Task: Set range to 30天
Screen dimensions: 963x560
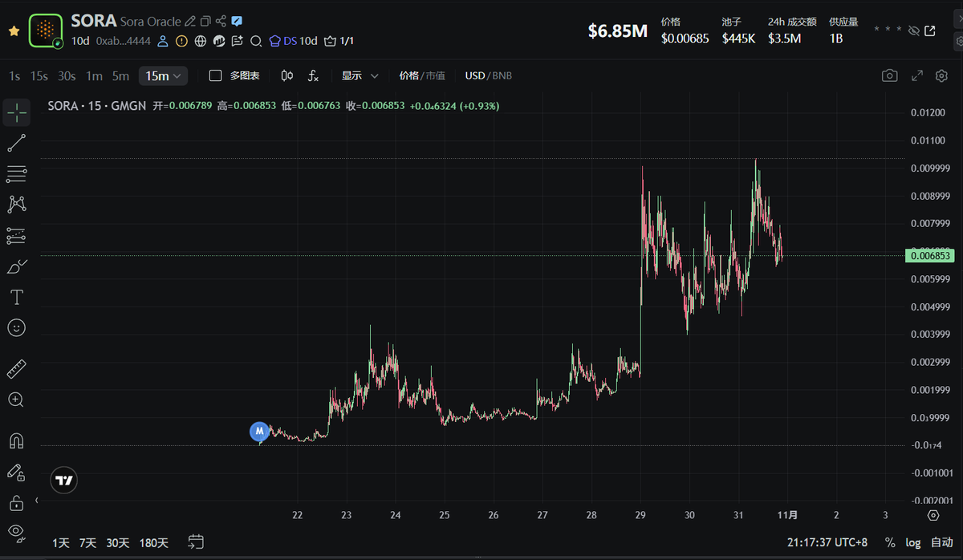Action: click(x=117, y=543)
